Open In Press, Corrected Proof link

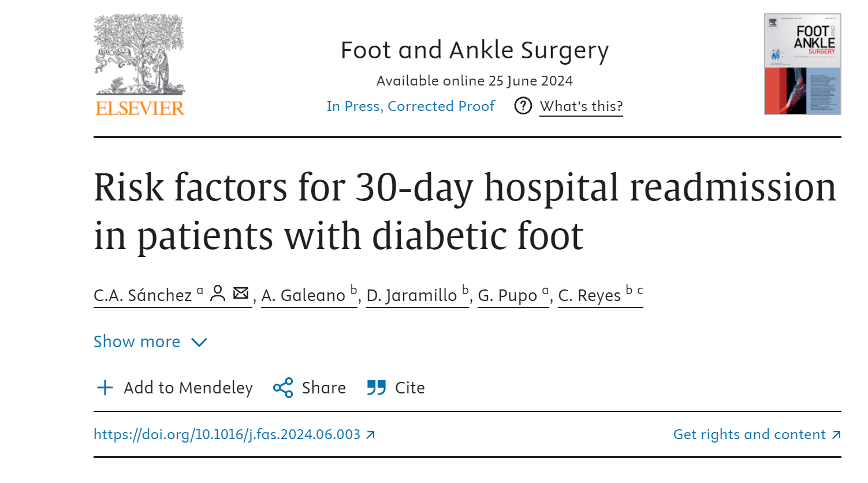(x=411, y=106)
